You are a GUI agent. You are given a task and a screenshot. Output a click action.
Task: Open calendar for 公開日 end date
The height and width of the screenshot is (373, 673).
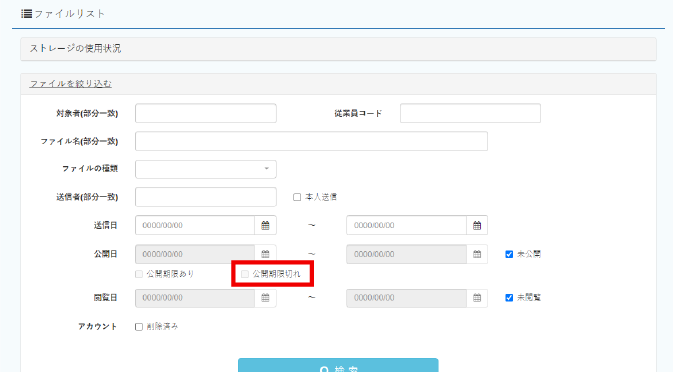click(477, 254)
